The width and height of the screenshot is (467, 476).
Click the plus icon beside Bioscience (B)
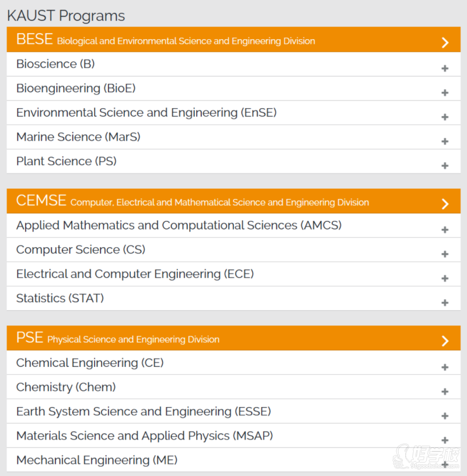(445, 68)
